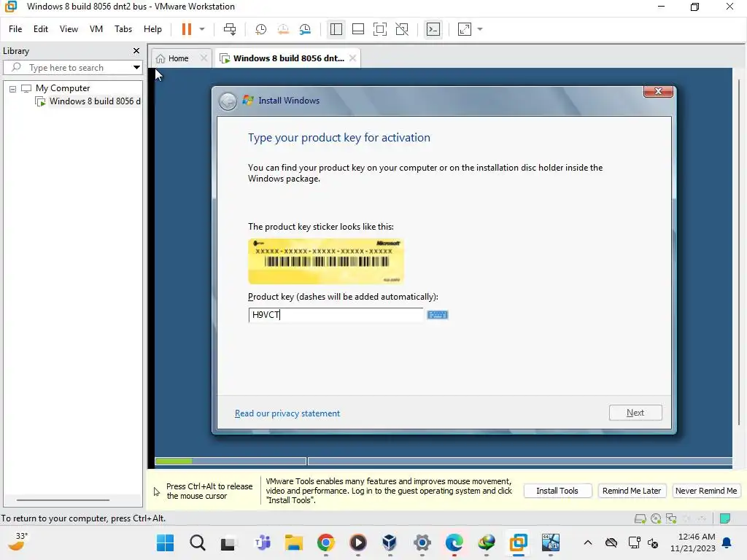747x560 pixels.
Task: Open the notification bell
Action: click(727, 542)
